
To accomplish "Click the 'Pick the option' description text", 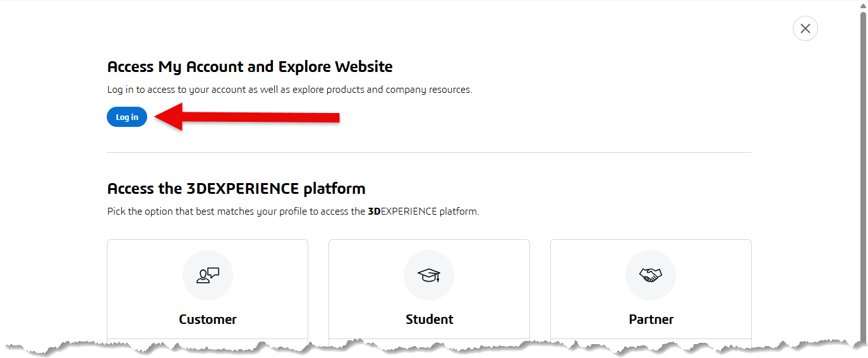I will click(293, 212).
